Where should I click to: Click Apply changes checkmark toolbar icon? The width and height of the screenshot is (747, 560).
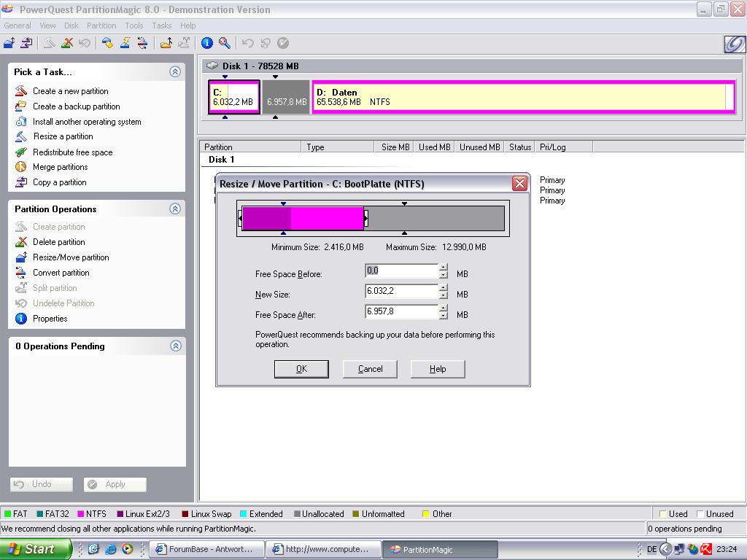[283, 43]
